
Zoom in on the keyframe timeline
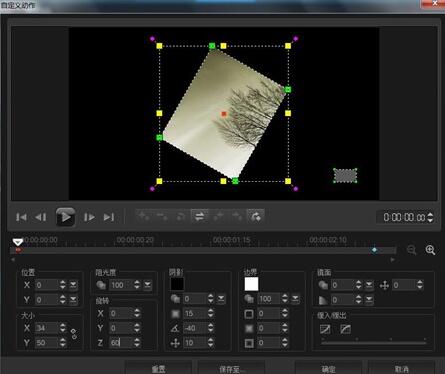coord(430,250)
